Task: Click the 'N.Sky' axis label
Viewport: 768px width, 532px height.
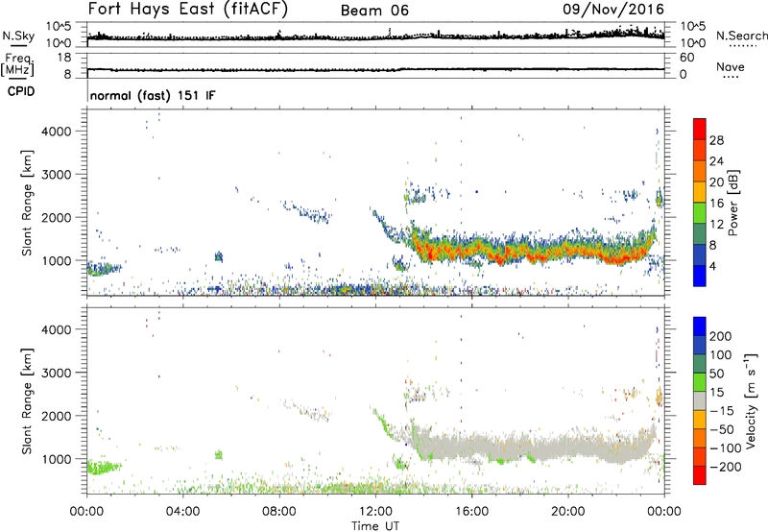Action: click(18, 36)
